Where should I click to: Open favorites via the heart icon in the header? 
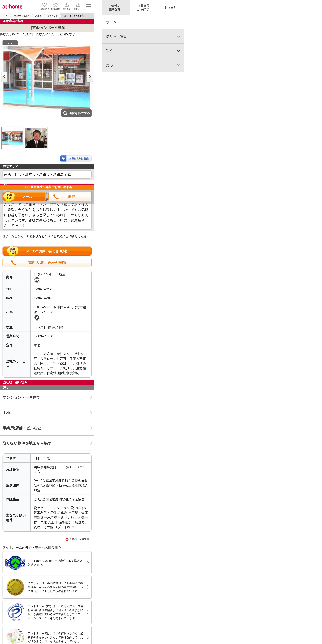point(44,6)
